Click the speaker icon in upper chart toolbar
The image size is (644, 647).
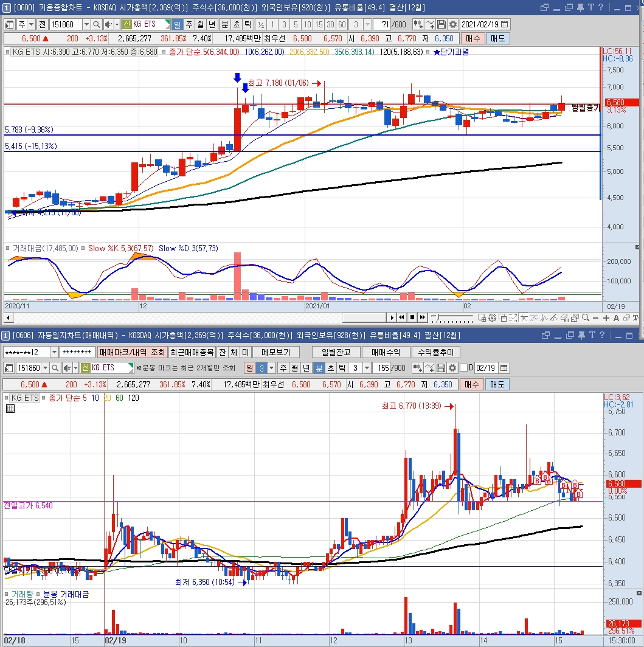[108, 24]
